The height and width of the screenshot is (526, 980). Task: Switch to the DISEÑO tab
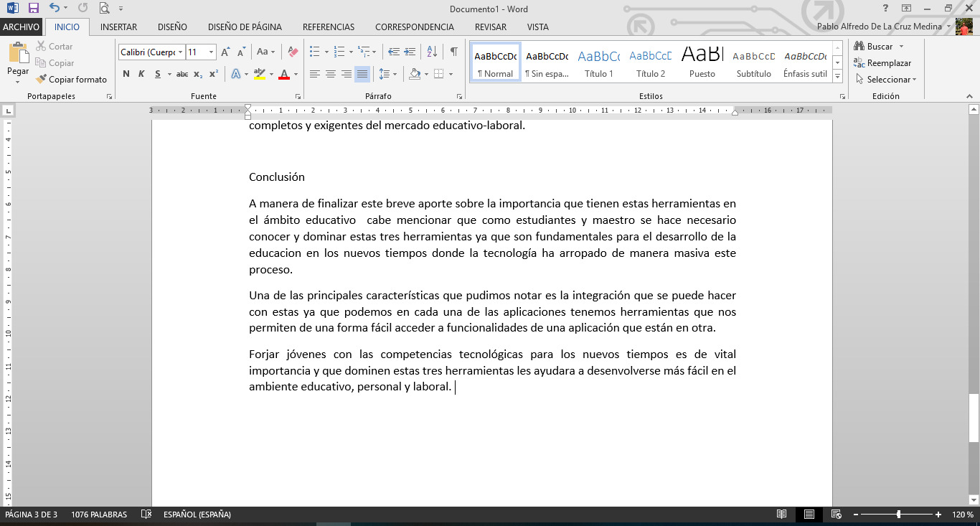pyautogui.click(x=172, y=27)
